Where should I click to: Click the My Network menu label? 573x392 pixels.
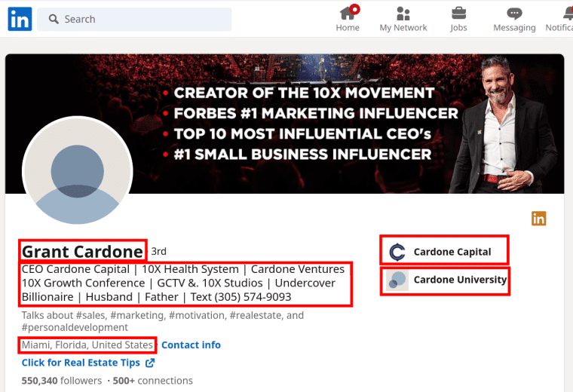pyautogui.click(x=403, y=28)
